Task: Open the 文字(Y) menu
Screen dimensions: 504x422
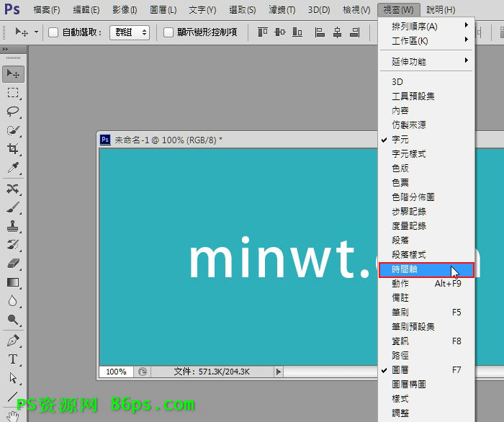Action: pos(202,10)
